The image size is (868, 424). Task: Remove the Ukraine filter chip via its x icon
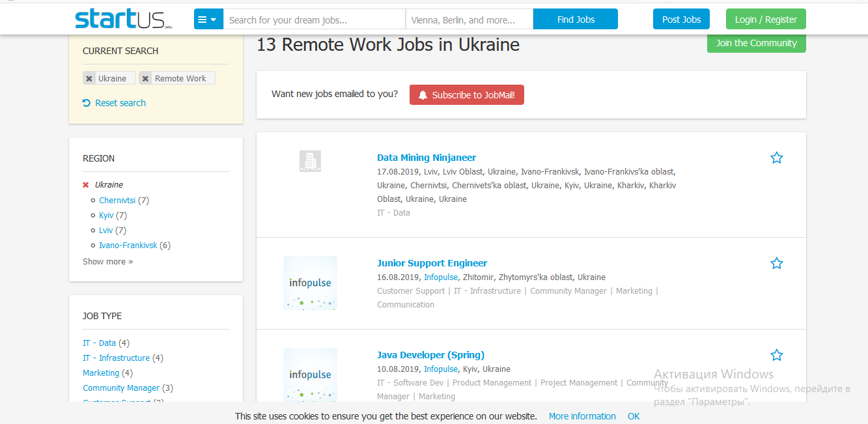pos(89,78)
